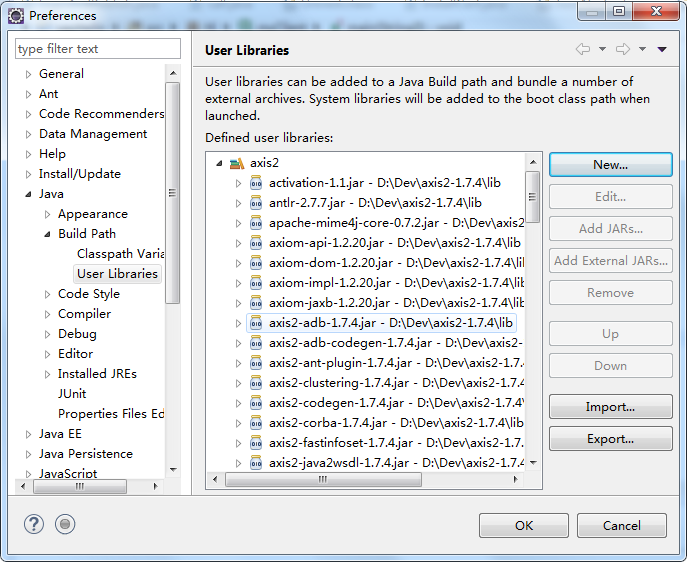Click the jar icon beside axiom-dom-1.2.20.jar
The width and height of the screenshot is (687, 562).
click(256, 263)
